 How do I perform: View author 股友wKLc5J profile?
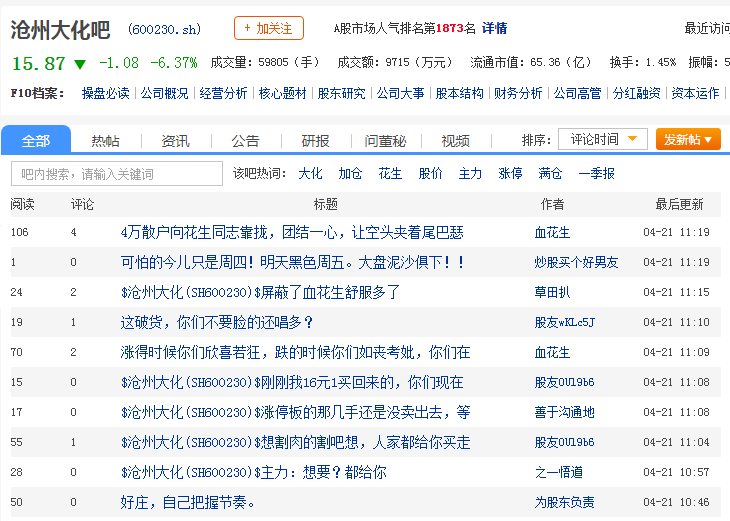[x=565, y=322]
